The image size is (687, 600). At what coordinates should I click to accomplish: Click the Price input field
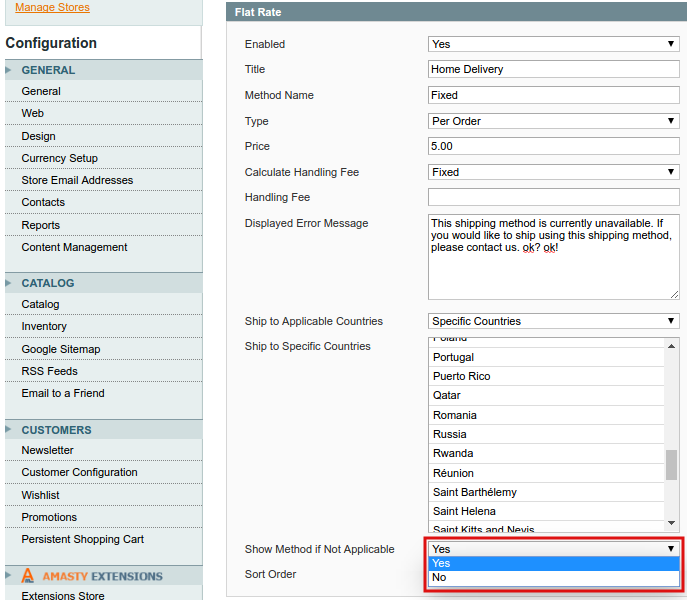point(553,146)
